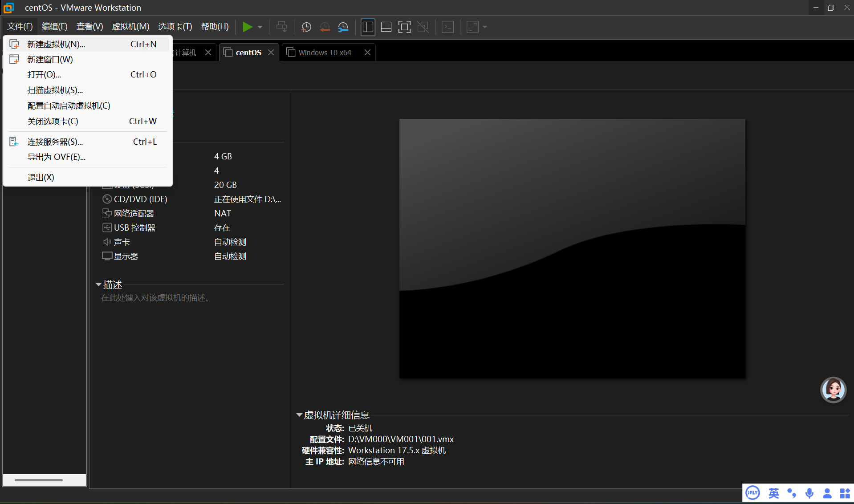Image resolution: width=854 pixels, height=504 pixels.
Task: Click the 20 GB hard disk value
Action: 225,185
